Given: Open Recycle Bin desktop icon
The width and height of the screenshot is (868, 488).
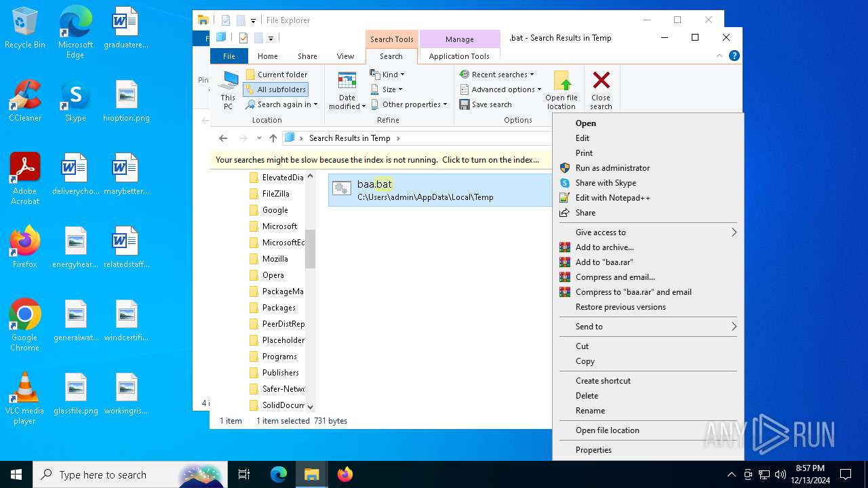Looking at the screenshot, I should point(25,28).
